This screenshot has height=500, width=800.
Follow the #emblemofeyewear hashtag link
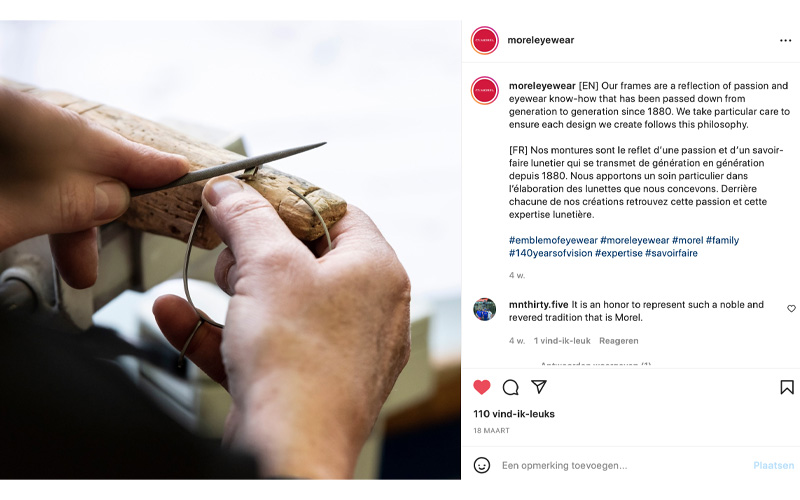[x=553, y=240]
